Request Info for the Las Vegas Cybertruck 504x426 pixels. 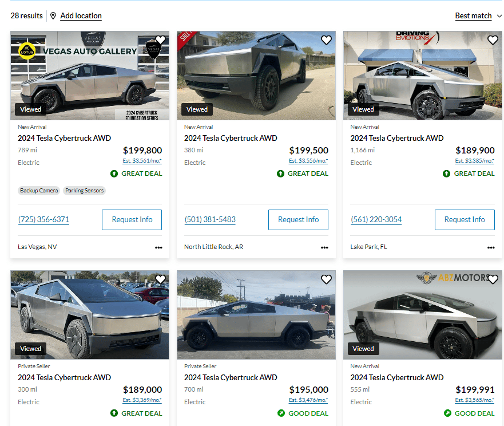pos(132,220)
